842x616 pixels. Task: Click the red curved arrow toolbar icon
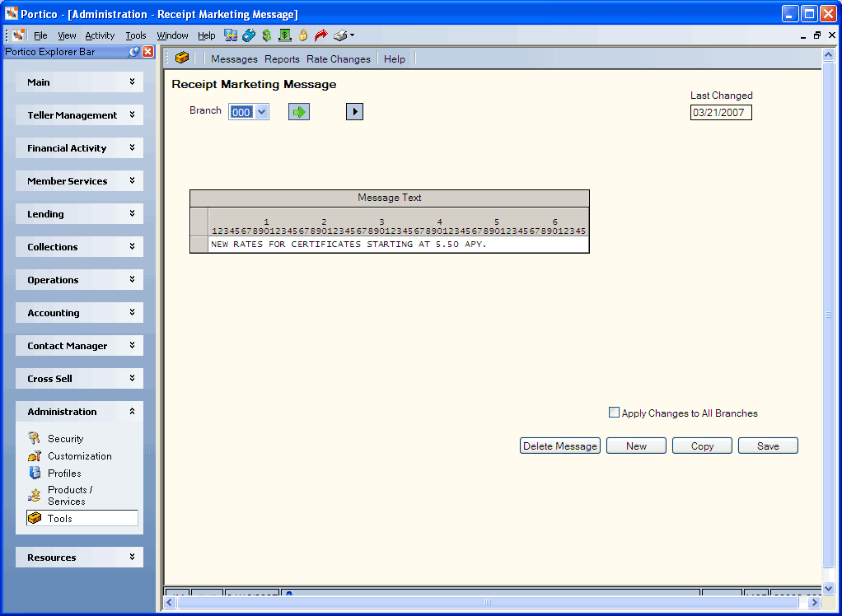click(321, 35)
